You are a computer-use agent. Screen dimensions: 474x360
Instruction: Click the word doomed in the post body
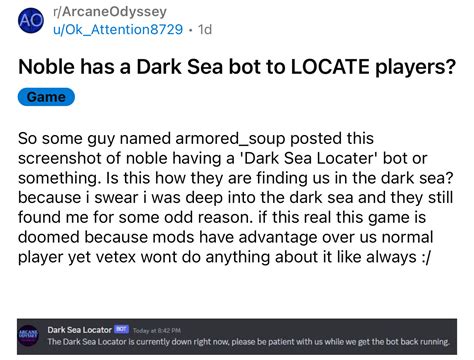point(49,237)
